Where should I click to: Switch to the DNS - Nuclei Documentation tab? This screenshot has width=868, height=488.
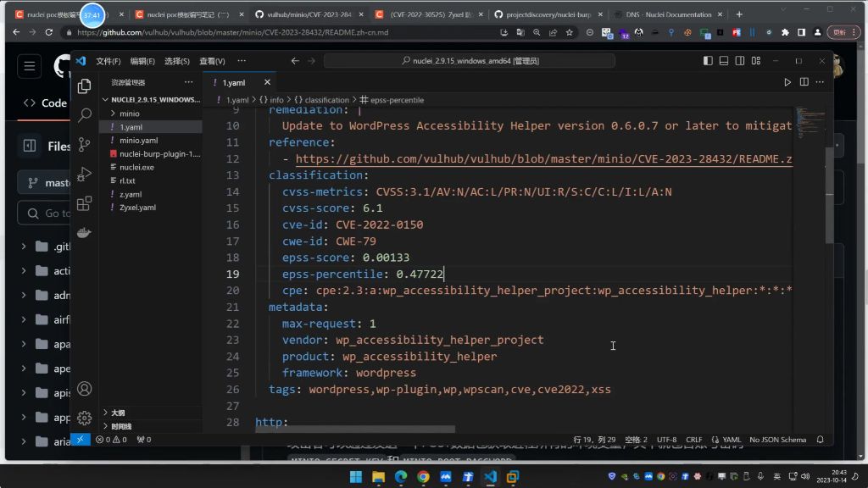pyautogui.click(x=669, y=14)
